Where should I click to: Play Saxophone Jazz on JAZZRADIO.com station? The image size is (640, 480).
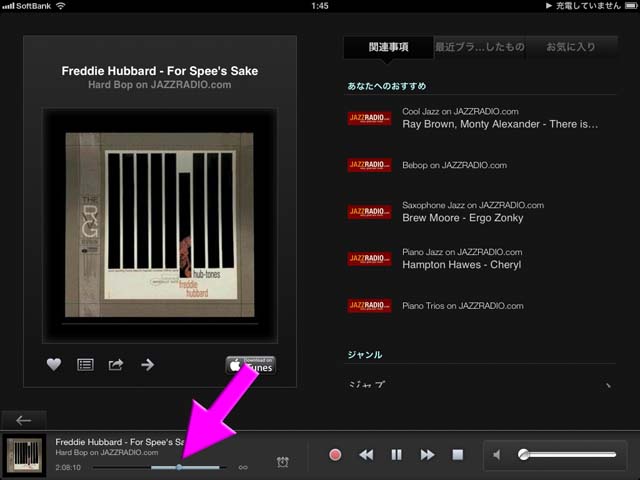tap(480, 212)
